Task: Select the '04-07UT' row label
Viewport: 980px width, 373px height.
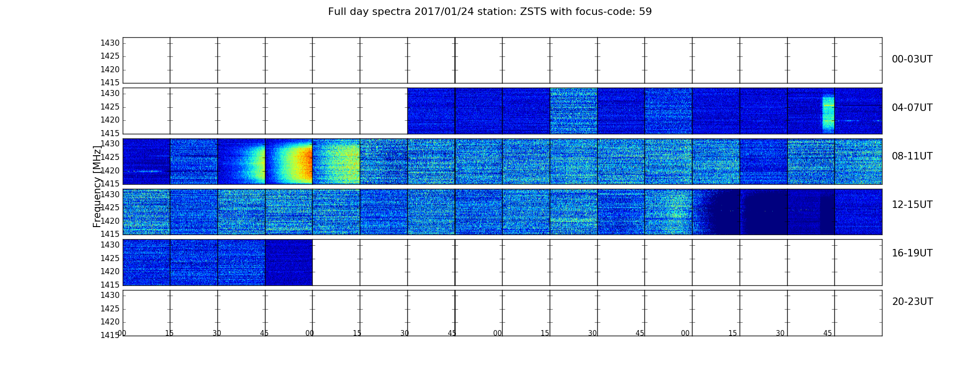Action: point(912,108)
